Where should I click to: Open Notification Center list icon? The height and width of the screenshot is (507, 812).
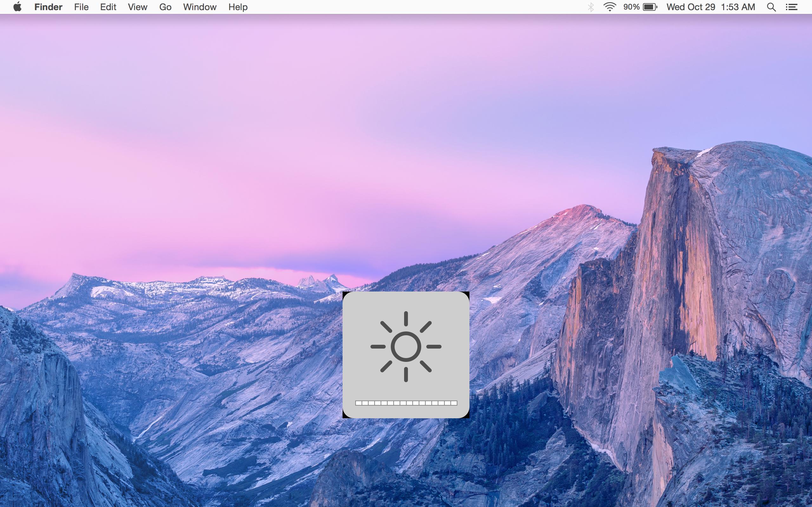click(x=791, y=7)
